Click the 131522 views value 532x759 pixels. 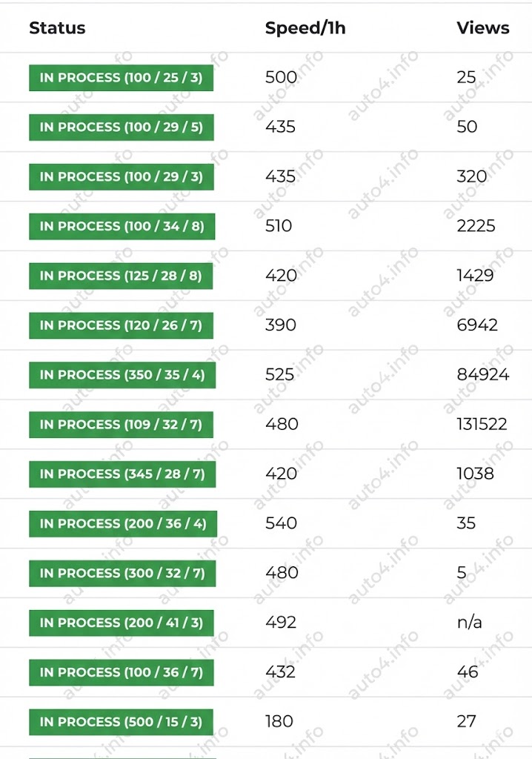(482, 424)
